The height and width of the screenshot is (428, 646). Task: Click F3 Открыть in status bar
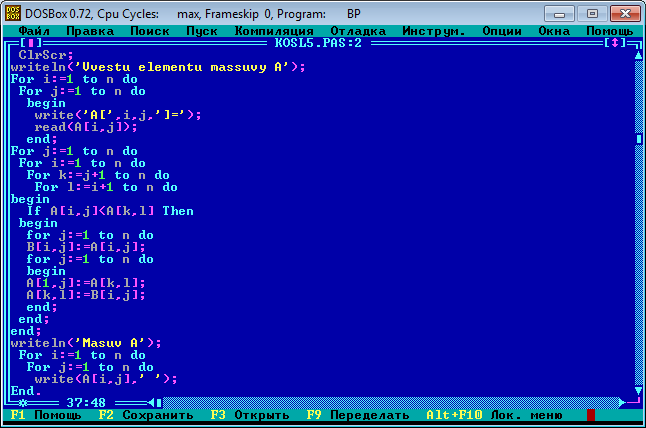(250, 415)
